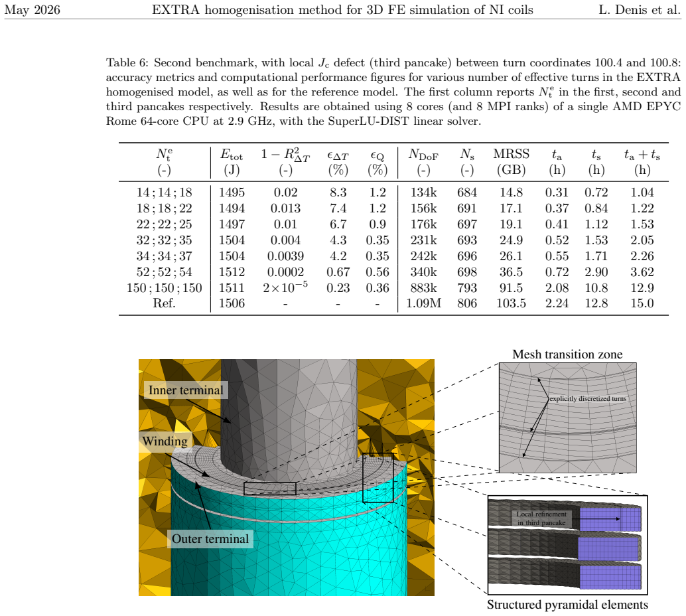Click the total time '3.62'

pos(642,272)
